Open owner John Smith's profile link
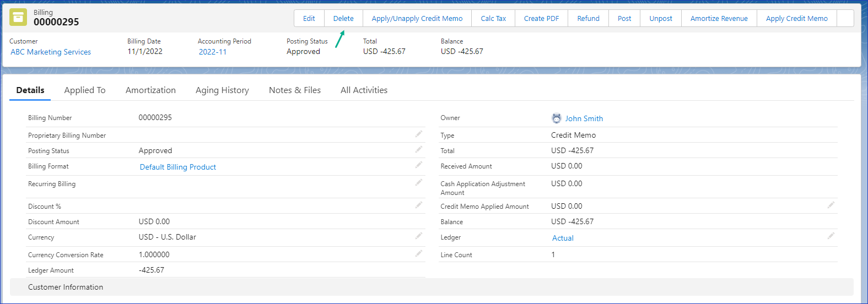Screen dimensions: 868x304 click(x=584, y=118)
